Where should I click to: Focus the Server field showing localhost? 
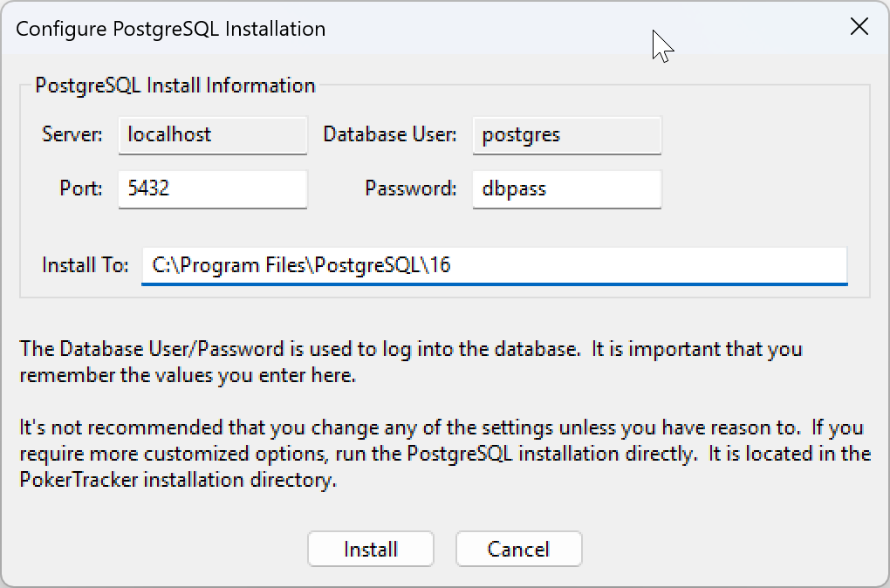(x=213, y=135)
